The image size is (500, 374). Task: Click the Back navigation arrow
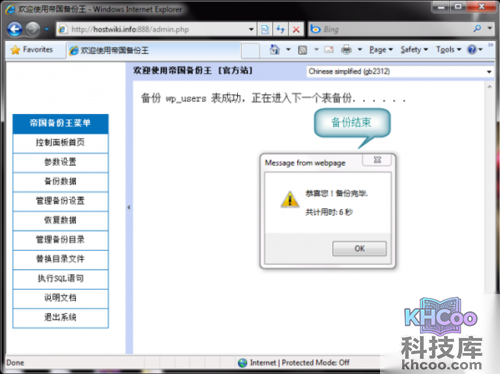15,29
